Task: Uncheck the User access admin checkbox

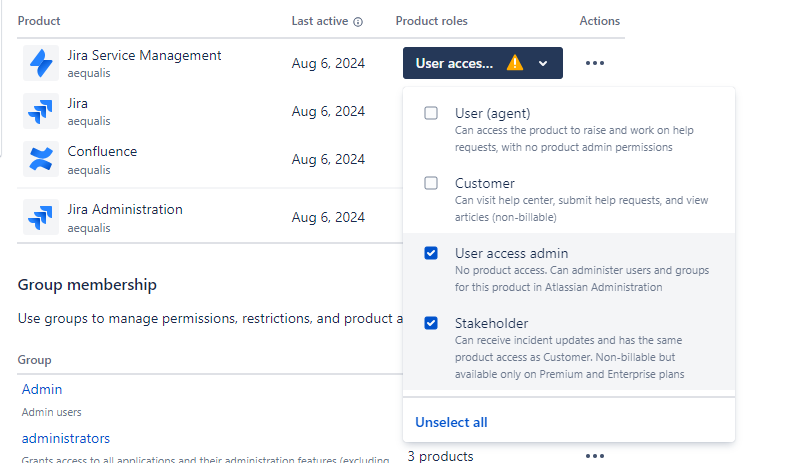Action: [431, 253]
